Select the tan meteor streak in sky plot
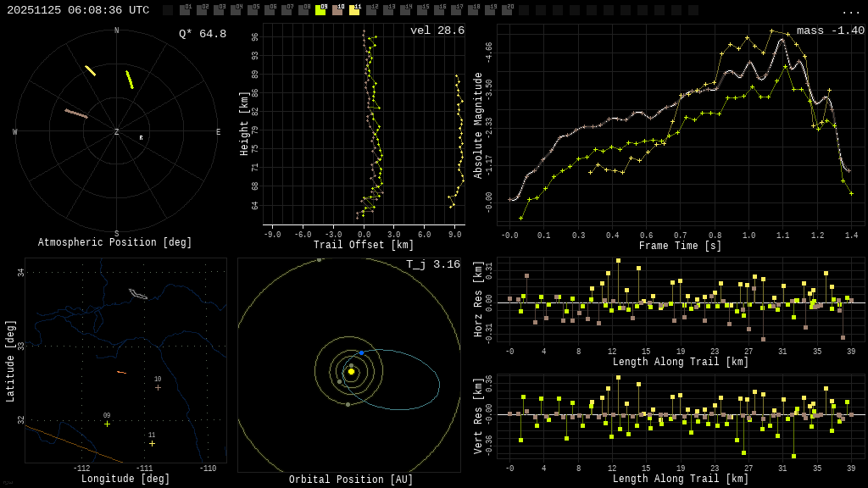 pos(76,114)
